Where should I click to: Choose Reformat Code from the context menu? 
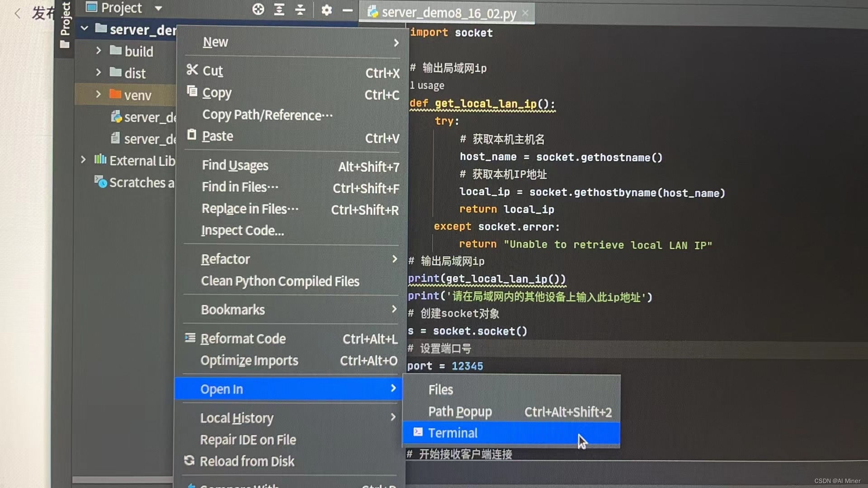[243, 338]
